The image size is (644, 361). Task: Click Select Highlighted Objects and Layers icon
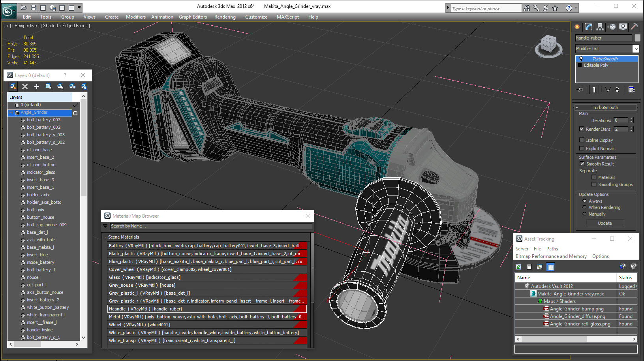click(x=49, y=86)
